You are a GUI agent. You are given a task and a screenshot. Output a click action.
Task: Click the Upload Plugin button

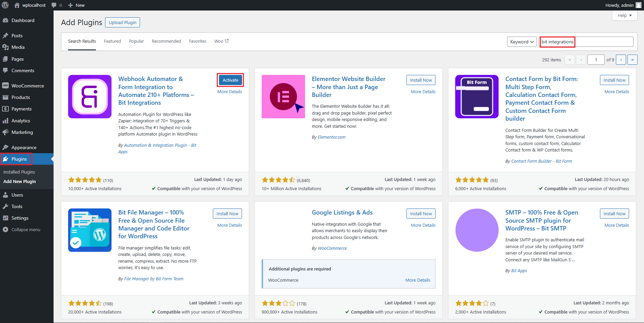[122, 22]
